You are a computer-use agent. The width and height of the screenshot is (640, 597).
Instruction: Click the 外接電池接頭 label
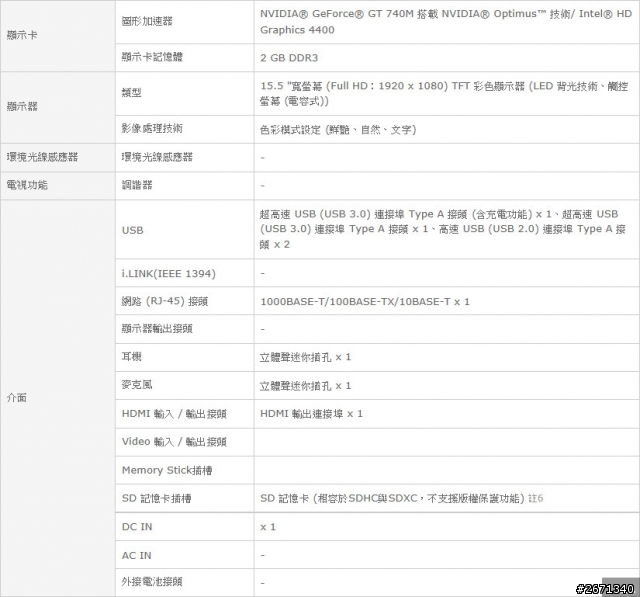click(x=152, y=582)
